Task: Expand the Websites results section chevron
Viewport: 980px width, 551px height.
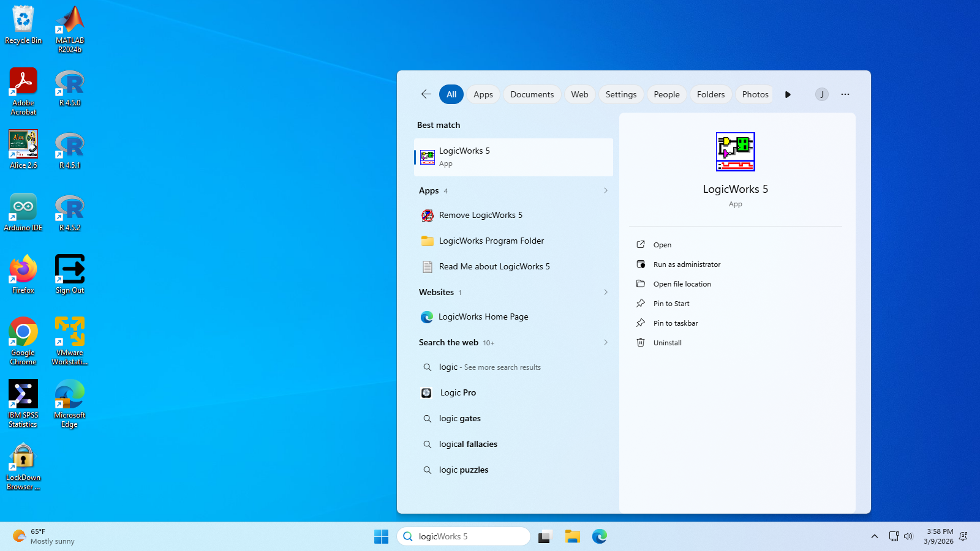Action: (x=606, y=292)
